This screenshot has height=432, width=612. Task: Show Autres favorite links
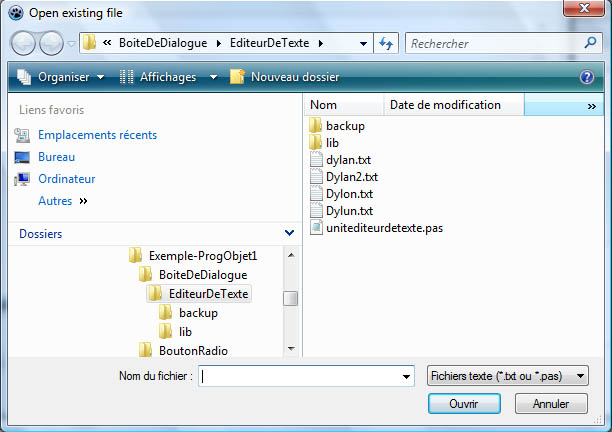coord(55,201)
